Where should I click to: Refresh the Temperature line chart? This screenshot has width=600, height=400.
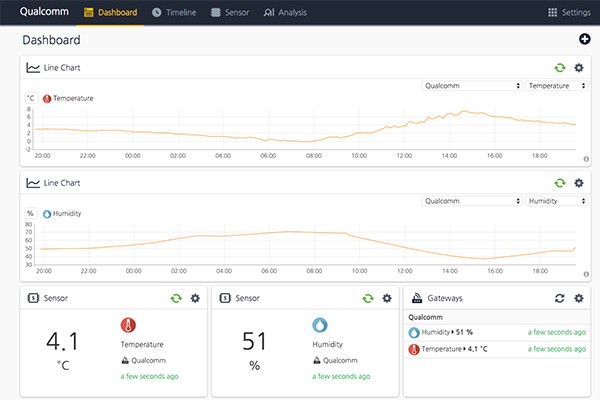560,68
